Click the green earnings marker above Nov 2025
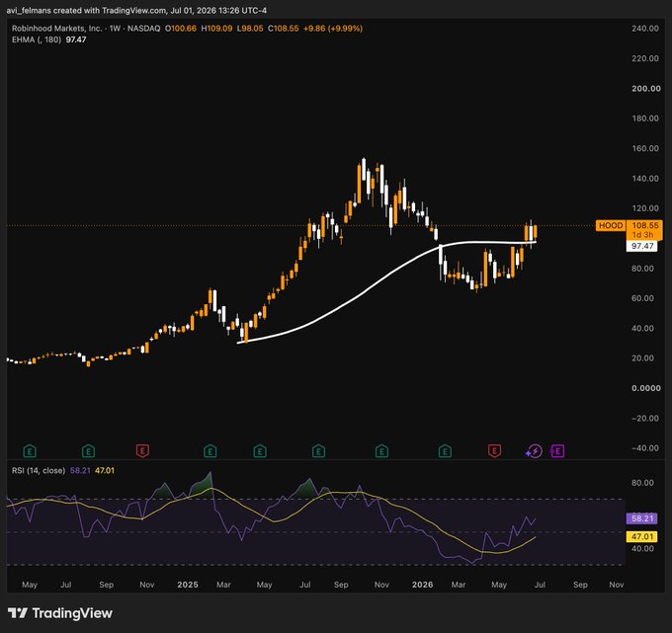672x633 pixels. click(x=381, y=451)
